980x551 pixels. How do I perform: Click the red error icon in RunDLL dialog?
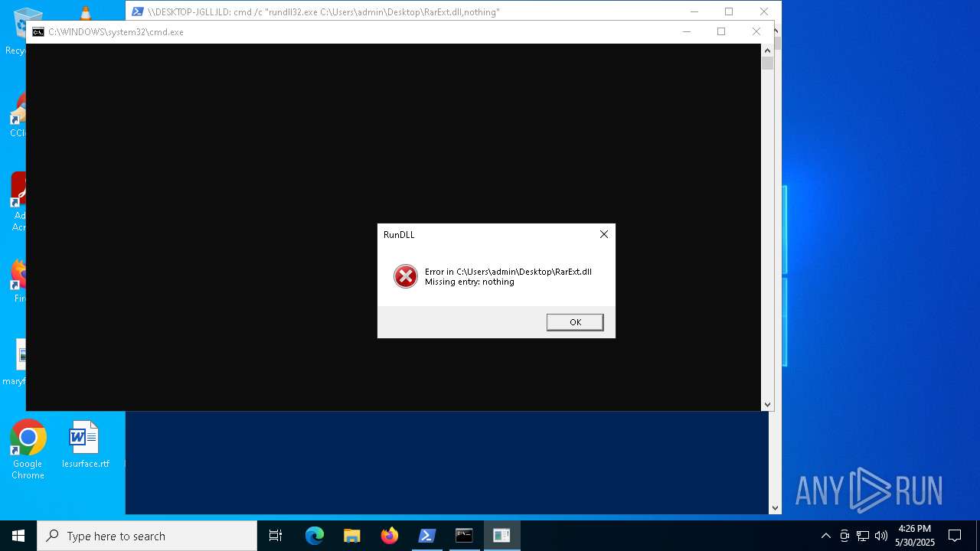click(x=406, y=276)
